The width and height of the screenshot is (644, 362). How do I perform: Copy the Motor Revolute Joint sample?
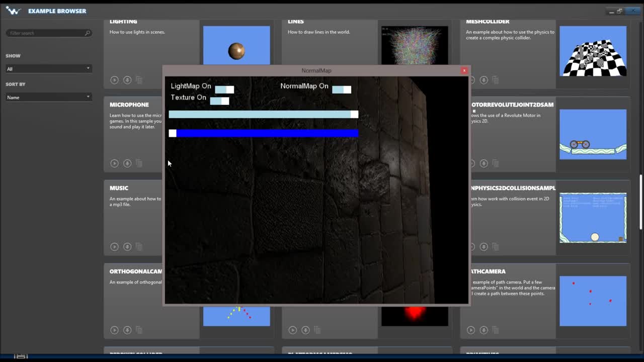496,163
